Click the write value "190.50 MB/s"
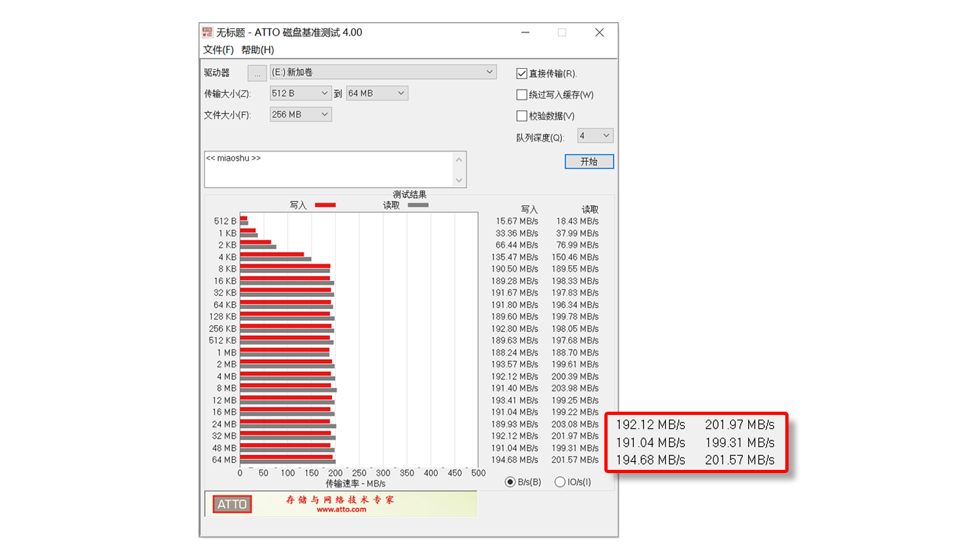Viewport: 980px width, 560px height. tap(515, 269)
